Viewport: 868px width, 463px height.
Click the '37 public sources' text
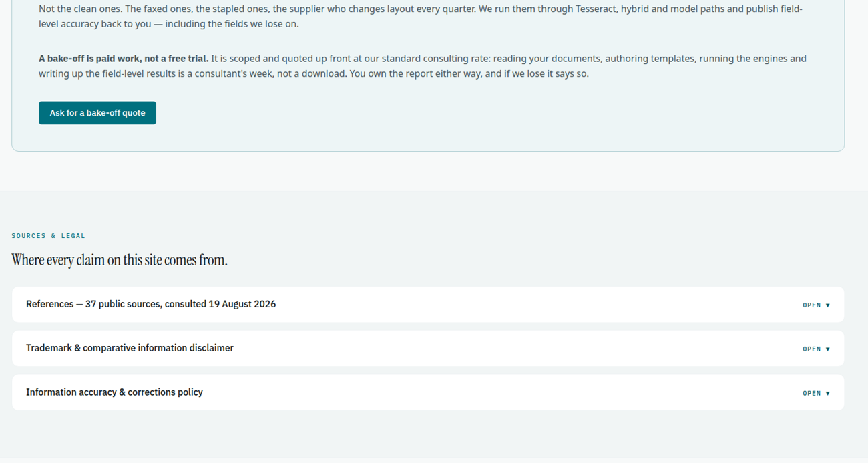pyautogui.click(x=124, y=304)
